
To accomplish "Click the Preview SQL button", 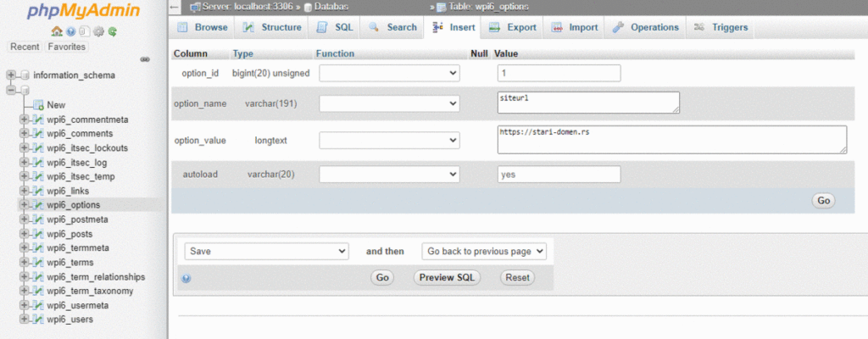I will 447,277.
